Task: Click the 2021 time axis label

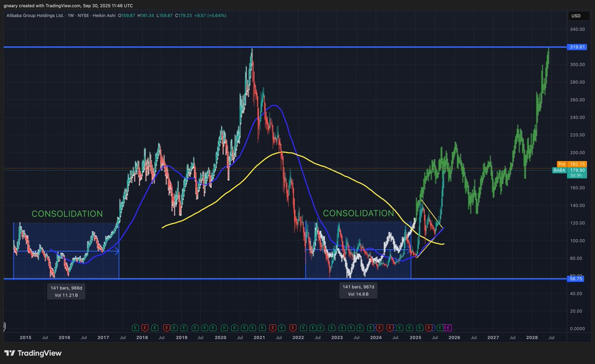Action: (x=259, y=337)
